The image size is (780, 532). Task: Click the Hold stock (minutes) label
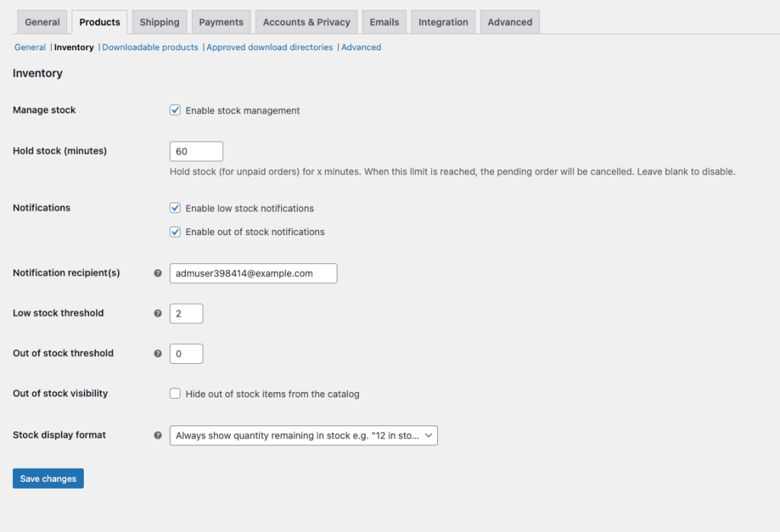pyautogui.click(x=59, y=151)
